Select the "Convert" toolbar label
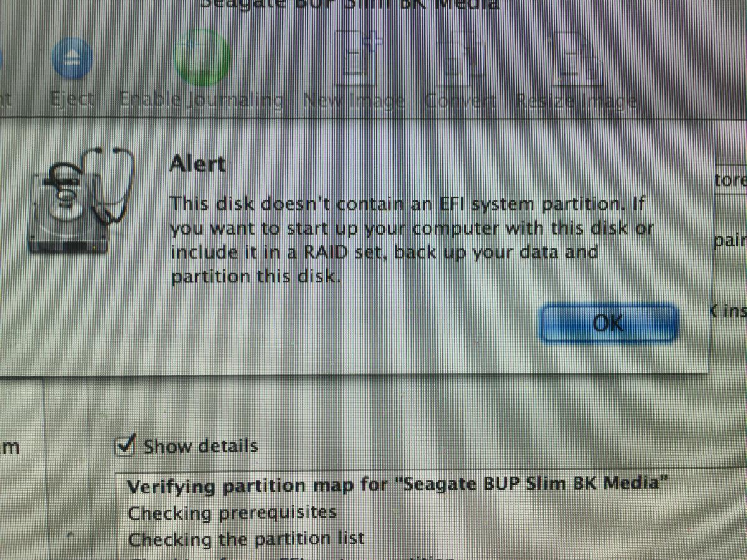747x560 pixels. pyautogui.click(x=461, y=101)
